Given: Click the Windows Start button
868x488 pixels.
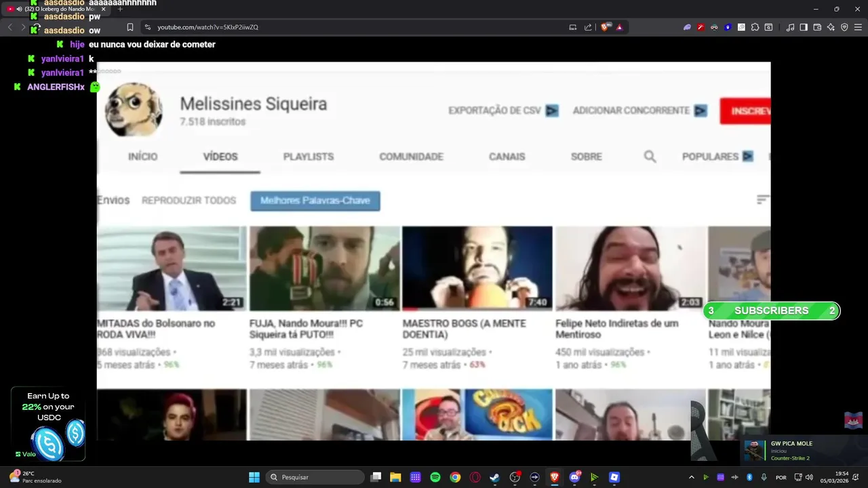Looking at the screenshot, I should pyautogui.click(x=254, y=477).
